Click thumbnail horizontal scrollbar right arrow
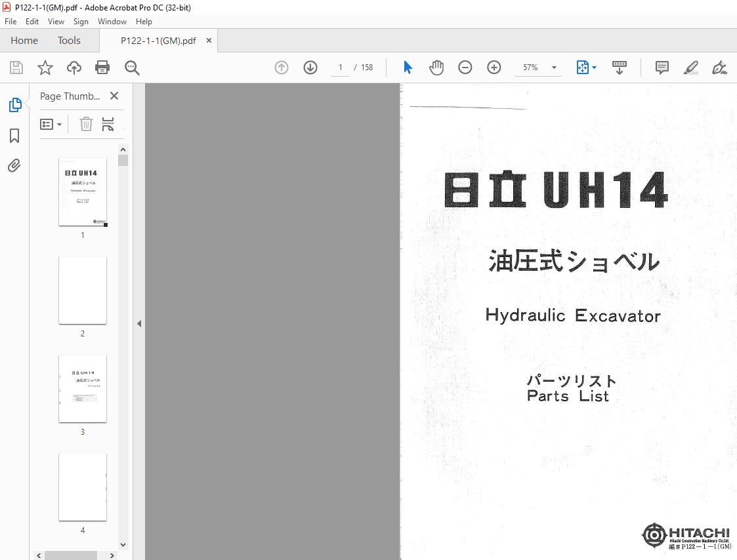This screenshot has width=737, height=560. [x=112, y=555]
